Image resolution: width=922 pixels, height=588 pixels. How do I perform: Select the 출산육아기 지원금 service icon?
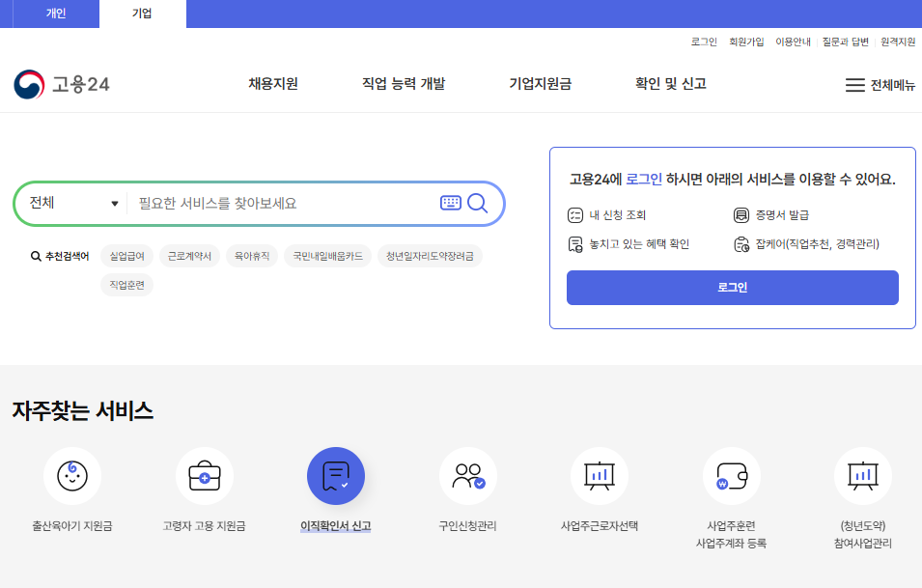coord(72,475)
